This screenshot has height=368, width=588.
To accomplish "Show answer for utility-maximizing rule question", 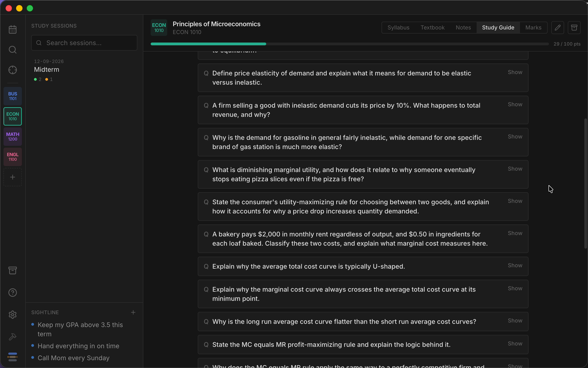I will tap(515, 201).
